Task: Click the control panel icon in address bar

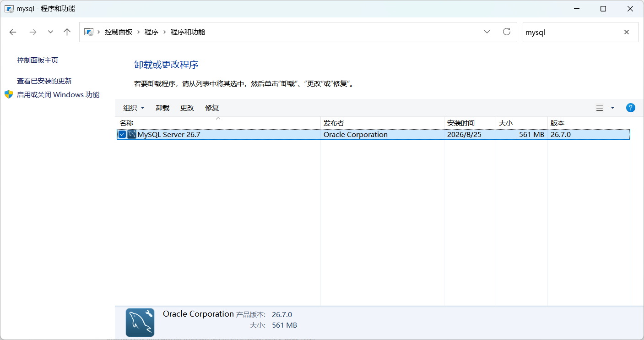Action: click(x=89, y=32)
